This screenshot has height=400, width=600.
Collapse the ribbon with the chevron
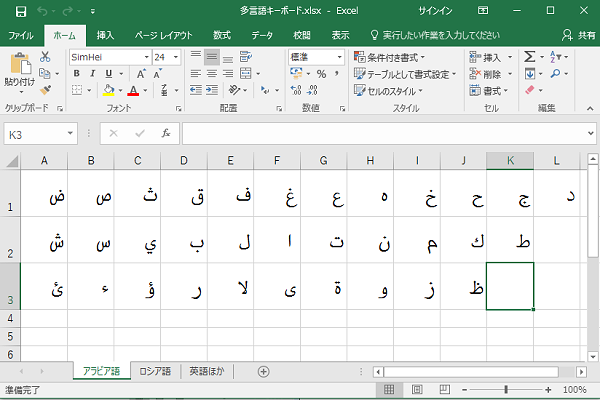[590, 109]
